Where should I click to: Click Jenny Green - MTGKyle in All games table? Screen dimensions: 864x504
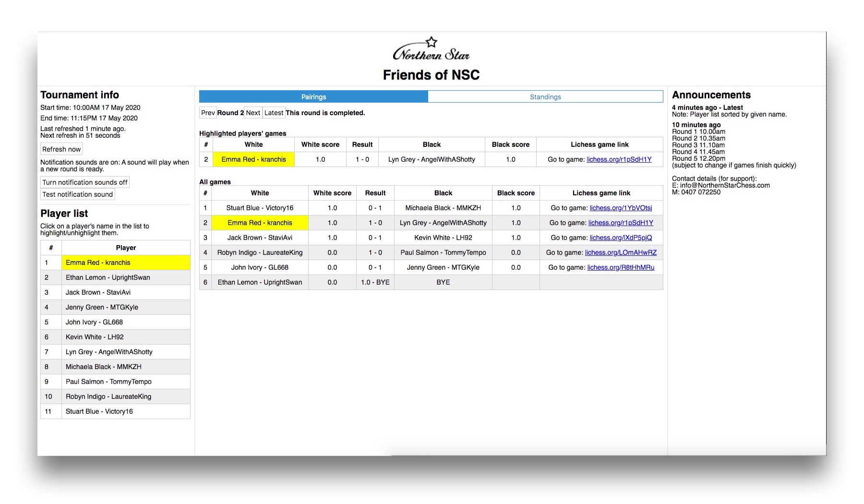tap(443, 267)
